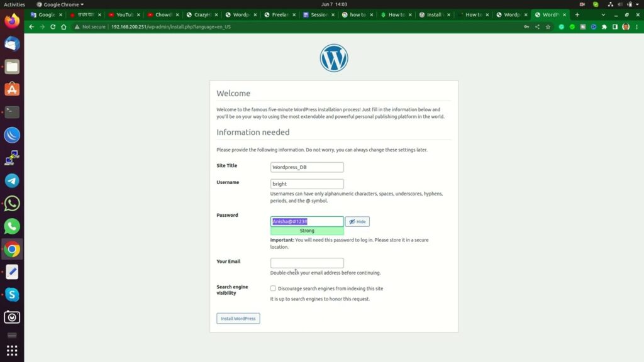Reload the WordPress install page
This screenshot has width=644, height=362.
(53, 26)
